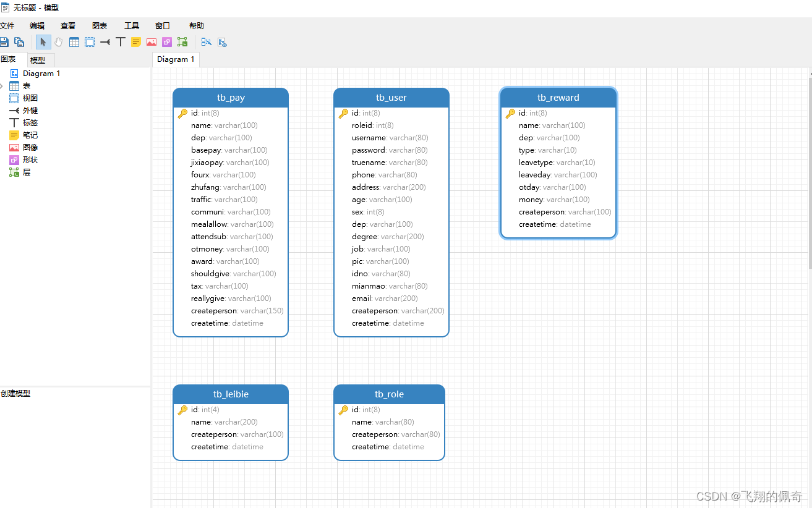Open the 工具 menu
Viewport: 812px width, 508px height.
(x=132, y=26)
